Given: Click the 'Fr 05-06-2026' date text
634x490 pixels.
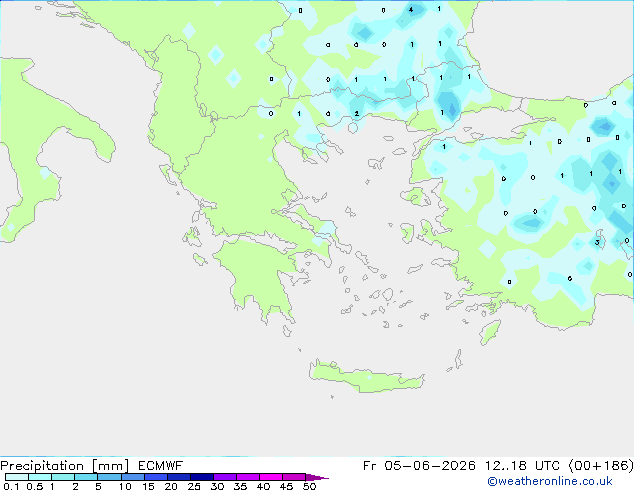Looking at the screenshot, I should [419, 466].
